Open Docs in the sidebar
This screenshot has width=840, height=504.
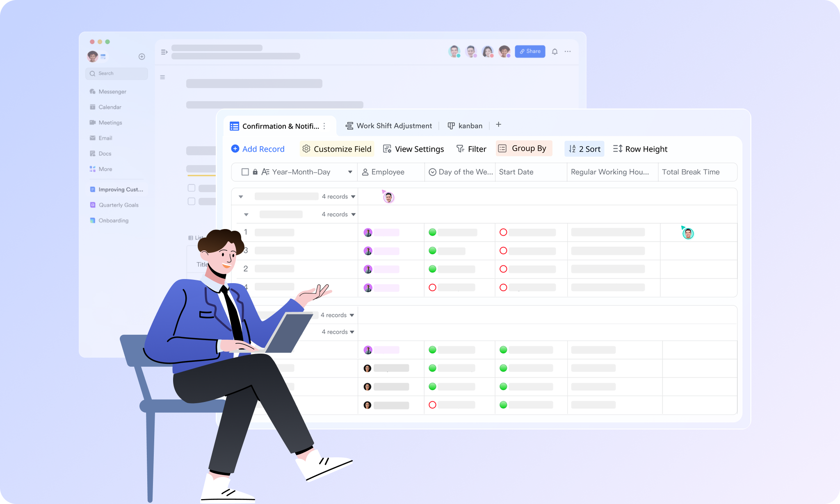tap(100, 154)
